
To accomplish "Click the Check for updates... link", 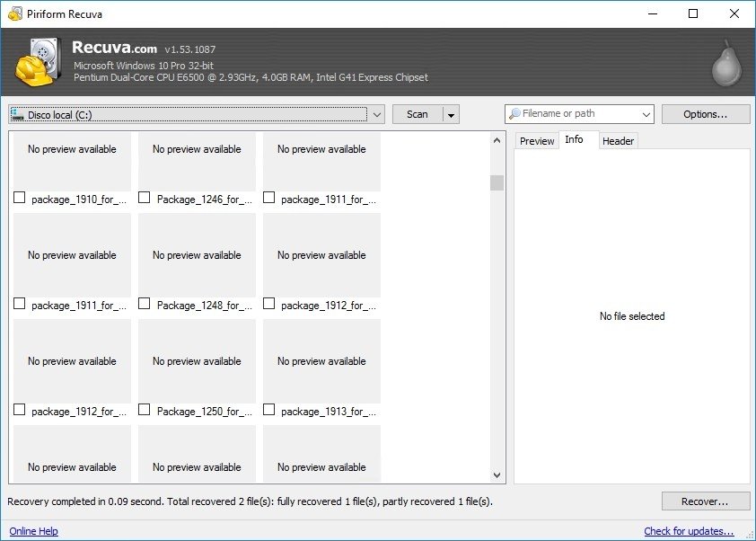I will click(x=689, y=531).
